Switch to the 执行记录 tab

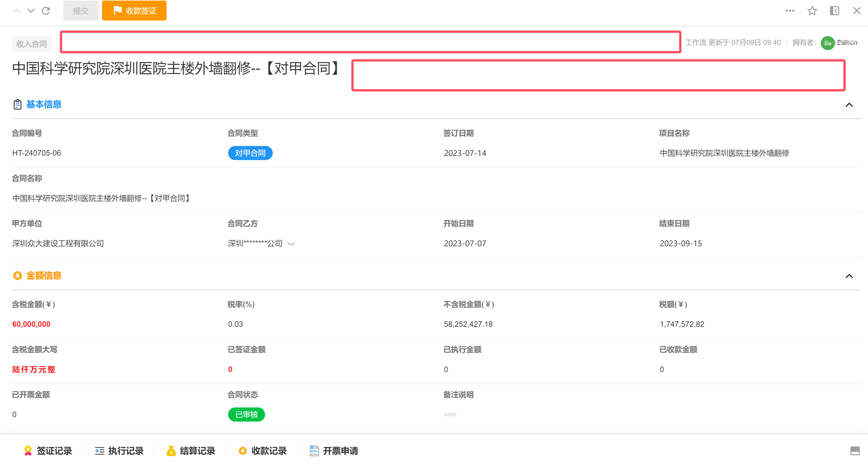(119, 450)
